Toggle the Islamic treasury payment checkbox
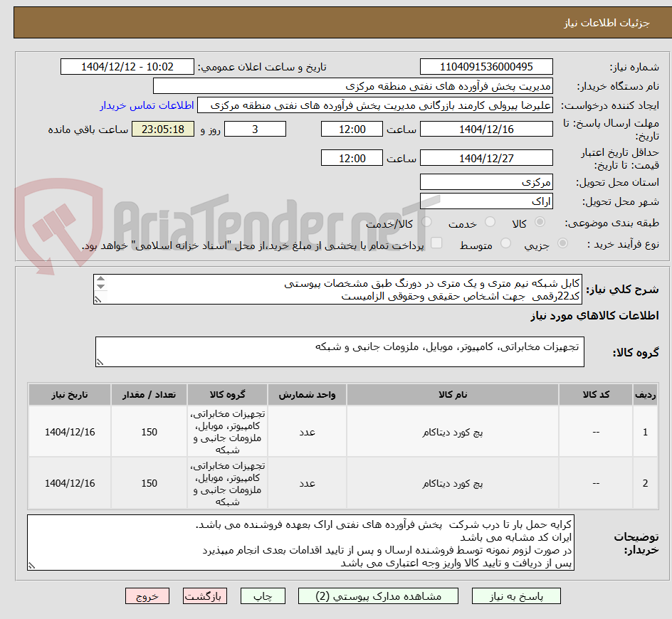The height and width of the screenshot is (619, 672). pos(436,243)
